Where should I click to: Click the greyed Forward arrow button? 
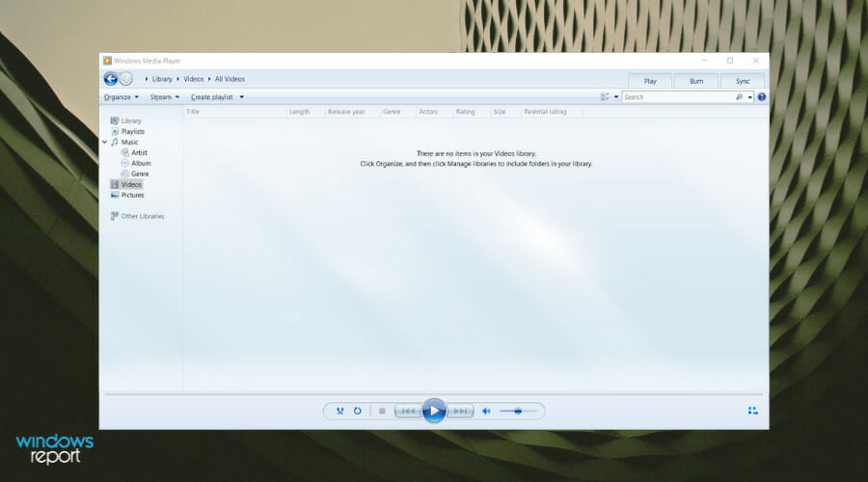(126, 79)
